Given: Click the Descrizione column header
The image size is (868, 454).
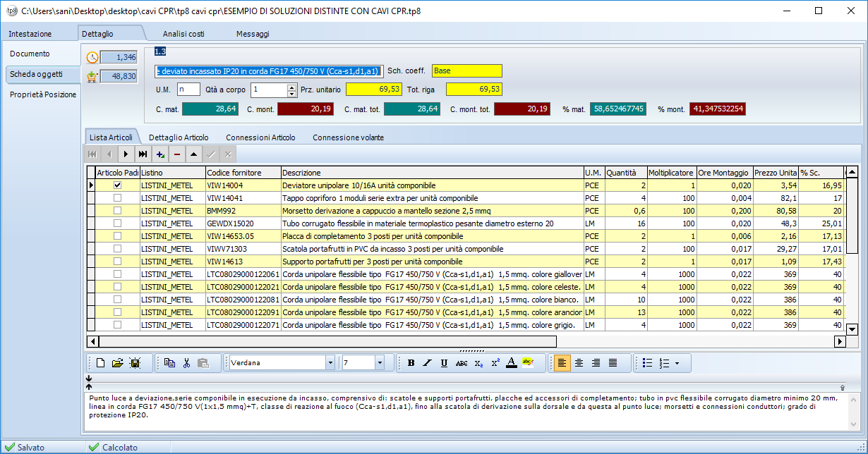Looking at the screenshot, I should click(432, 173).
